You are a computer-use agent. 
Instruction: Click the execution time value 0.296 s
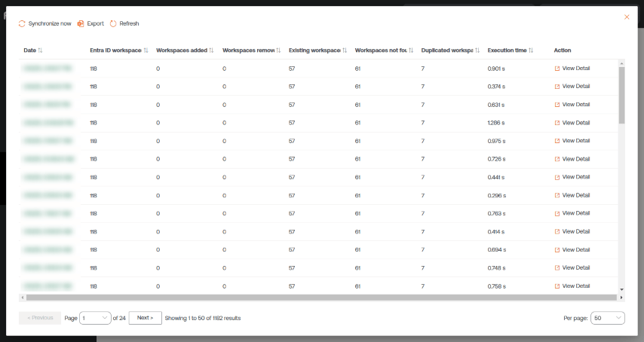pyautogui.click(x=496, y=196)
